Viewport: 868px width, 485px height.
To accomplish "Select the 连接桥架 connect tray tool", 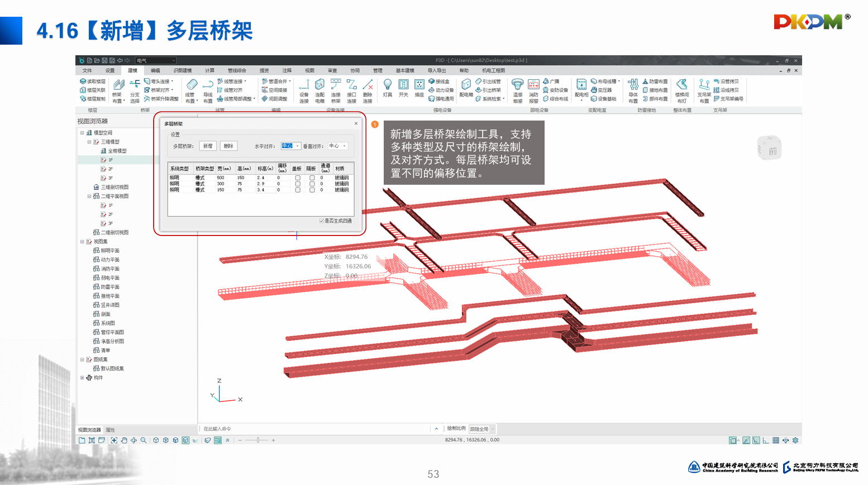I will (x=336, y=90).
